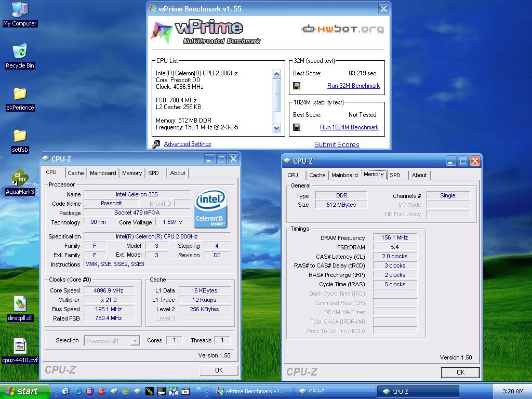Click the Advanced Settings wrench icon
Viewport: 532px width, 399px height.
point(156,144)
